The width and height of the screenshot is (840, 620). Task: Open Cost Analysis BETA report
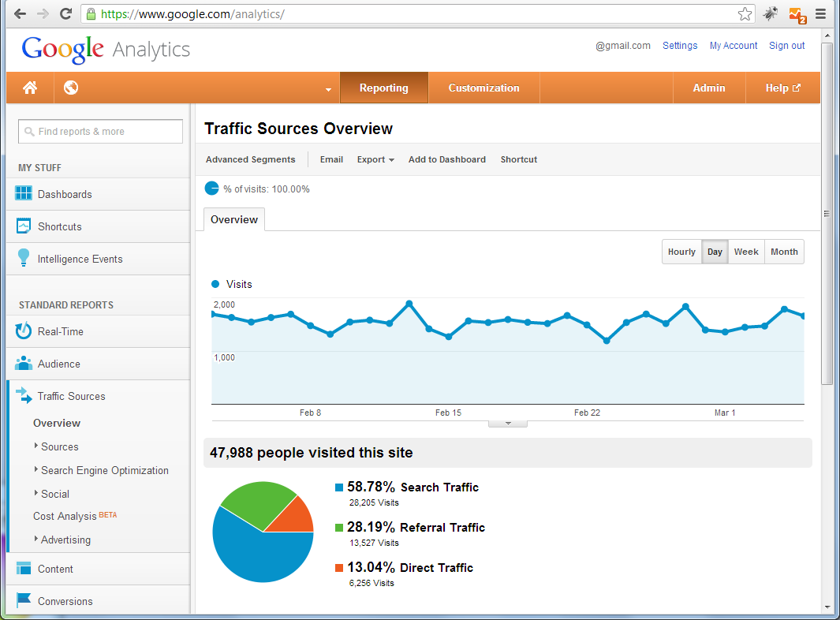pyautogui.click(x=75, y=516)
